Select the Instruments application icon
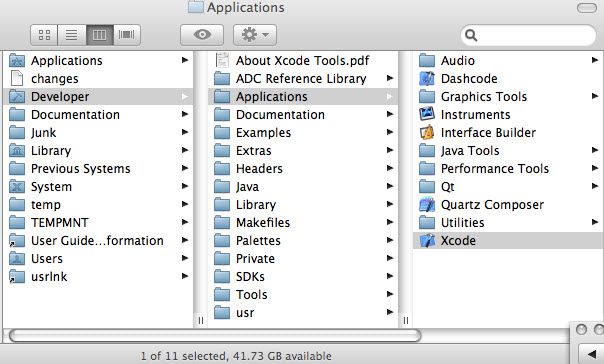This screenshot has width=604, height=364. point(427,114)
